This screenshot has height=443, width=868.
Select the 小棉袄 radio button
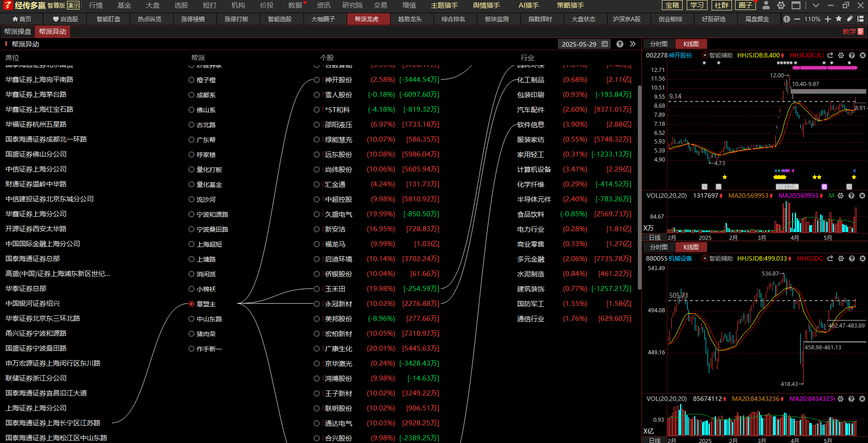click(191, 289)
